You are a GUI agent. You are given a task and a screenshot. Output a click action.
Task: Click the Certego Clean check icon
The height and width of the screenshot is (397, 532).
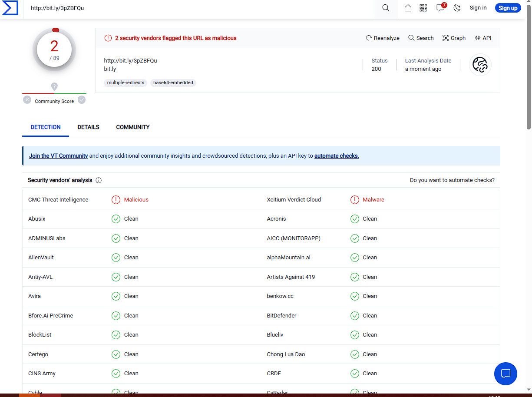point(116,354)
